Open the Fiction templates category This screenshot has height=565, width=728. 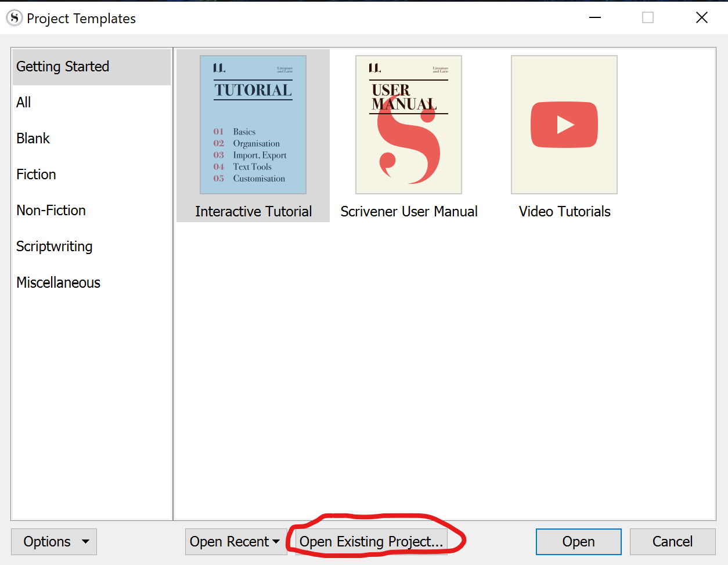click(36, 175)
